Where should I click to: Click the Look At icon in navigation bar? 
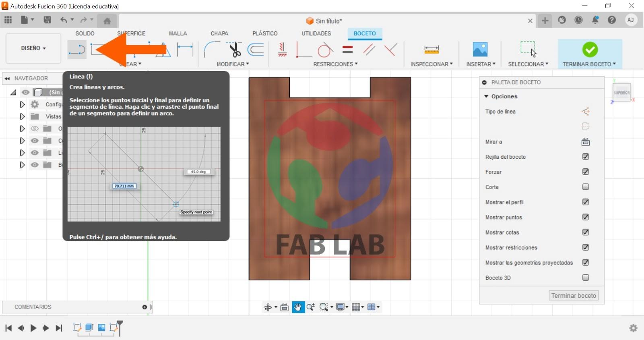(284, 307)
